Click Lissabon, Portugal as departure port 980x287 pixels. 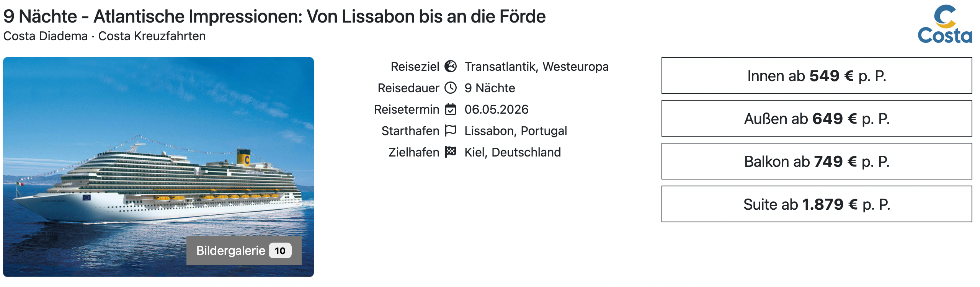(x=516, y=130)
